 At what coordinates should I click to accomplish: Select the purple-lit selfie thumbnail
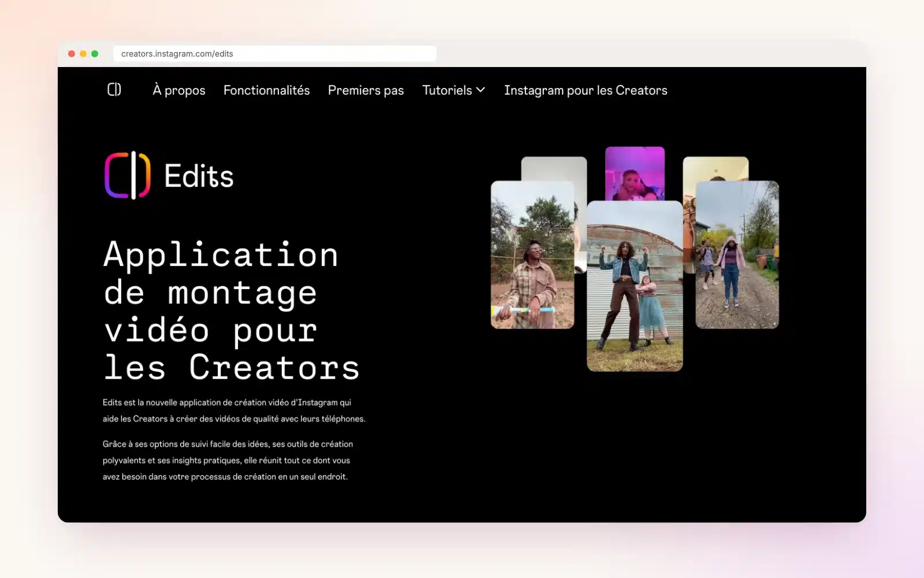(x=635, y=173)
